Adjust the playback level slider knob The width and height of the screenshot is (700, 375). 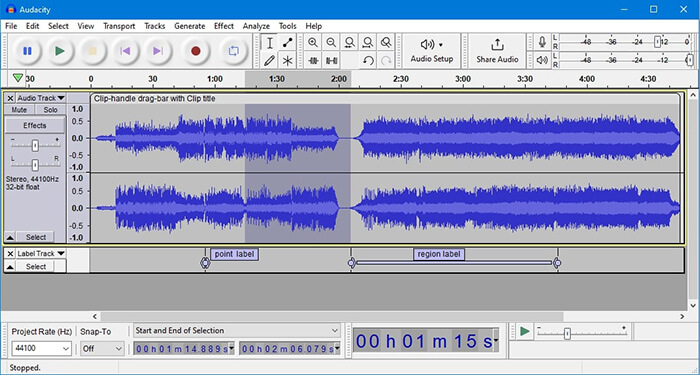(690, 60)
